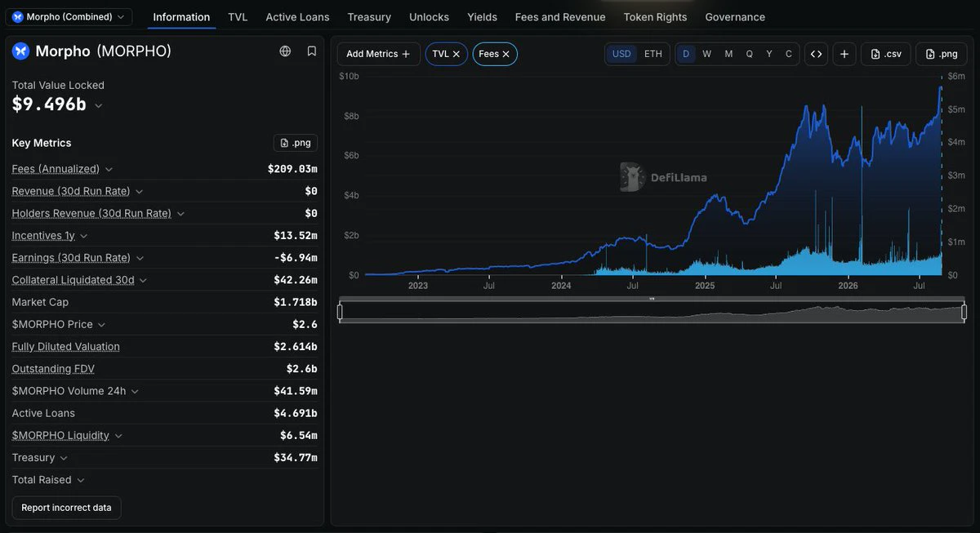Image resolution: width=980 pixels, height=533 pixels.
Task: Click the Fees annualized value $209.03m
Action: coord(292,169)
